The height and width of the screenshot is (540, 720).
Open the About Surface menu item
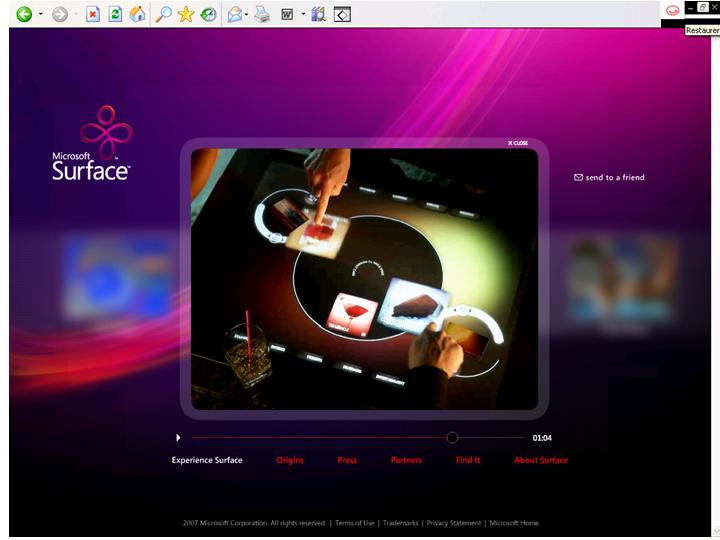click(x=541, y=460)
